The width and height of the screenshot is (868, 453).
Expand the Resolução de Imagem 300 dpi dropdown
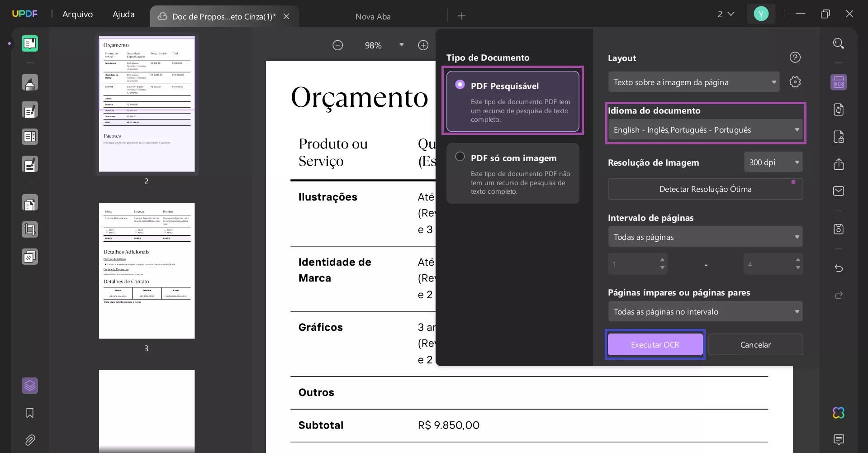[x=773, y=162]
